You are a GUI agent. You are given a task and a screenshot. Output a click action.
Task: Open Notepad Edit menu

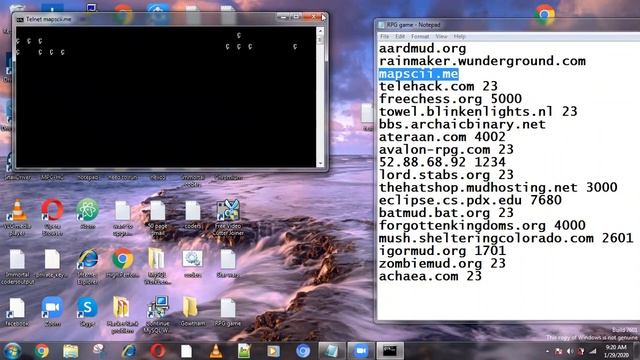pos(400,36)
